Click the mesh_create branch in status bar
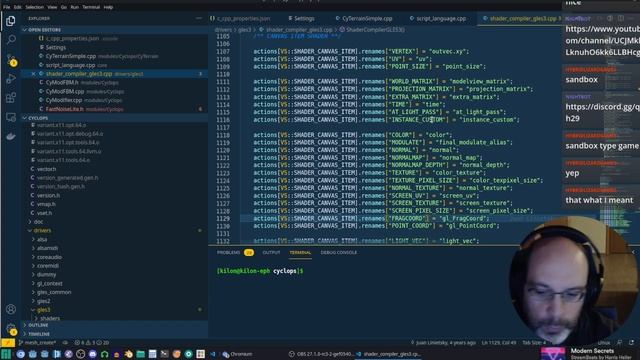This screenshot has width=640, height=360. pyautogui.click(x=38, y=343)
